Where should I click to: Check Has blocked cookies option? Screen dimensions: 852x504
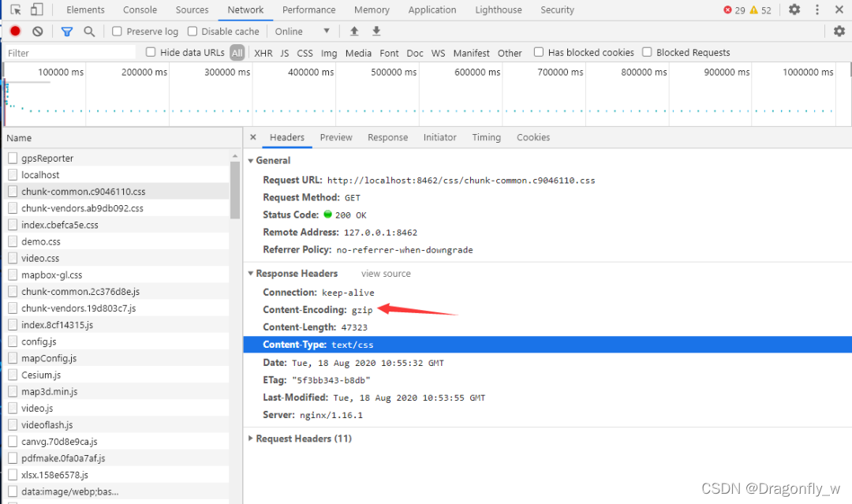point(539,52)
